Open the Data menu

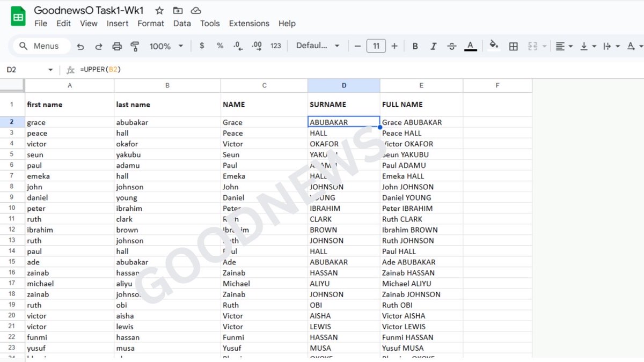point(182,24)
